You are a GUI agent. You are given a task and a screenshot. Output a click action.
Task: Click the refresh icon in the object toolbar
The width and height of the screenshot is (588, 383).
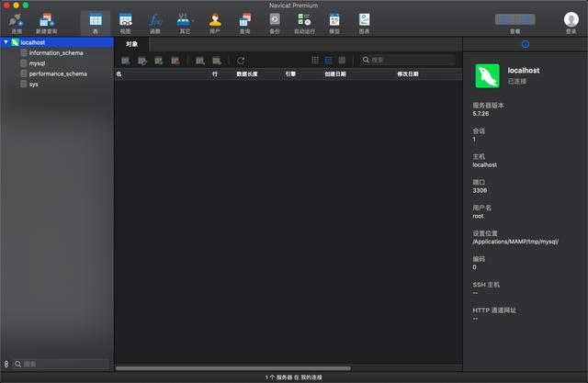click(x=241, y=61)
